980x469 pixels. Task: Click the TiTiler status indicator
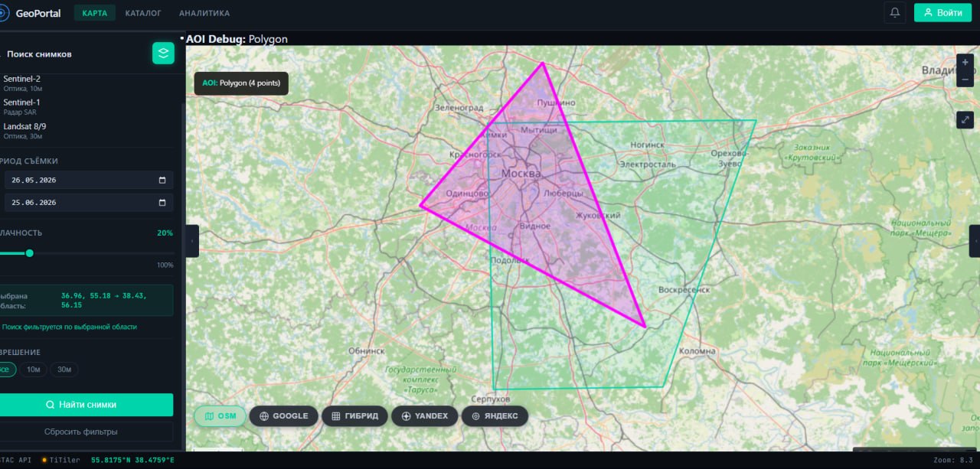[x=62, y=460]
